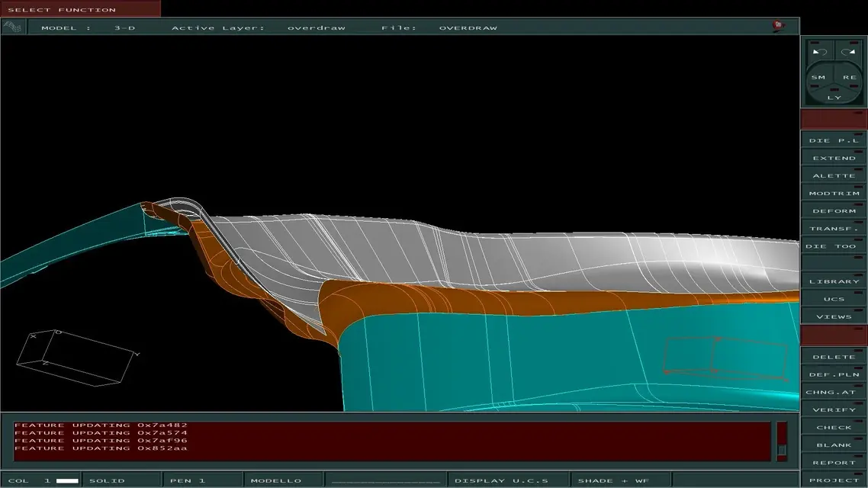Screen dimensions: 868x488
Task: Click the red icon at title bar right end
Action: (x=779, y=25)
